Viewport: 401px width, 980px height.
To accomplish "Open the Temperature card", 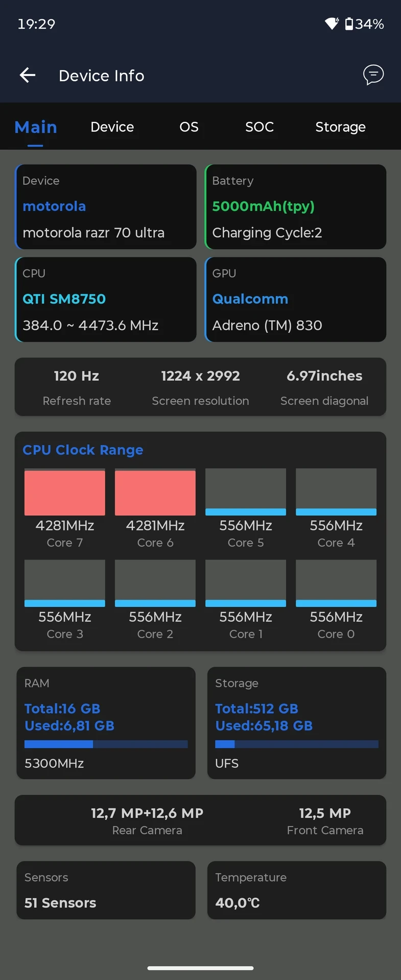I will point(297,890).
